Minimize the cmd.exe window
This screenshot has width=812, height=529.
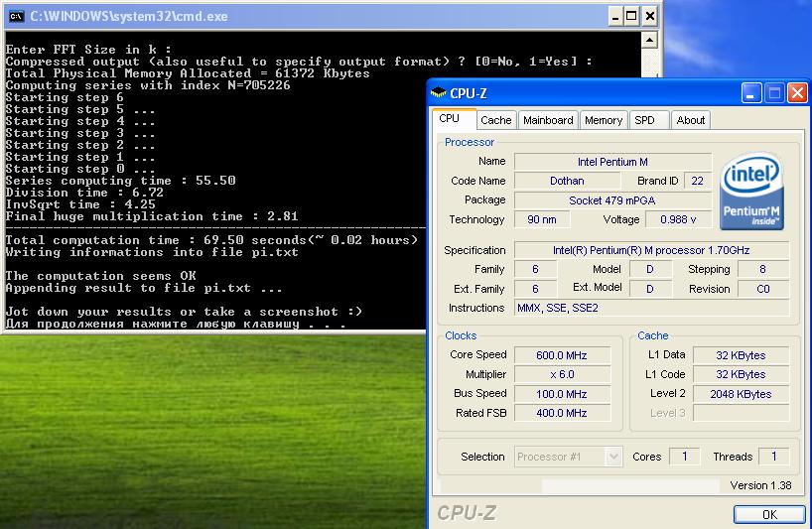click(x=614, y=17)
